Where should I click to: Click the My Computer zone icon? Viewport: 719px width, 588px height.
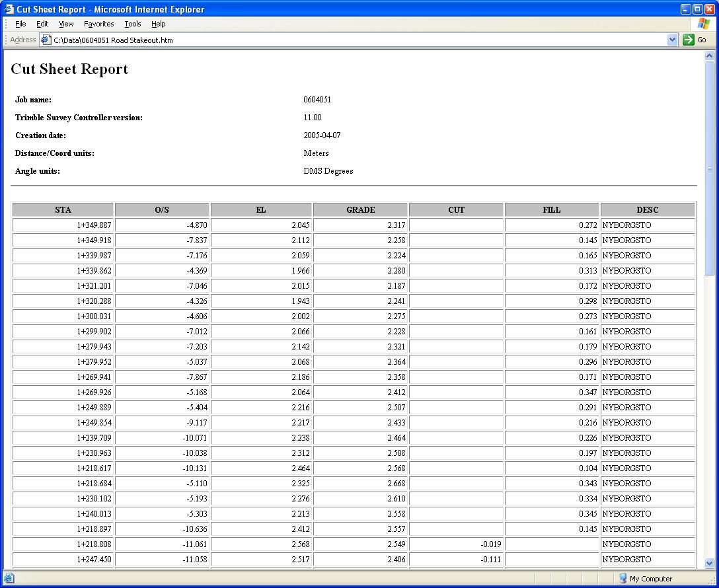click(x=623, y=579)
